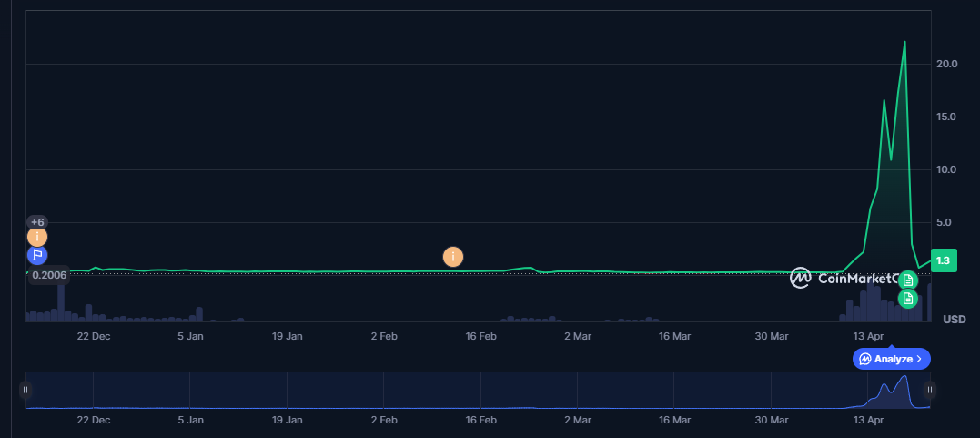Click the 0.2006 starting price label
This screenshot has height=438, width=980.
48,275
